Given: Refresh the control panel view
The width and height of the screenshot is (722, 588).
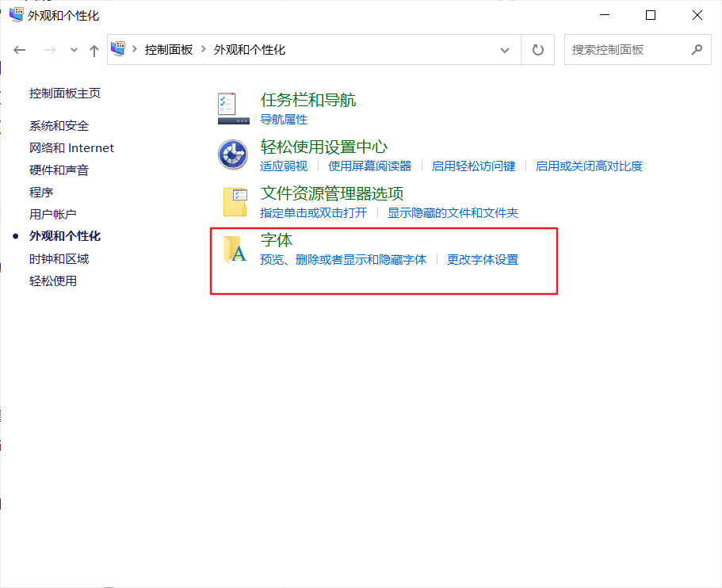Looking at the screenshot, I should click(x=538, y=50).
